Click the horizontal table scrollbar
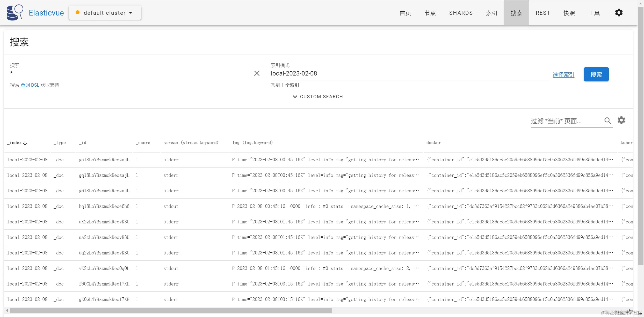This screenshot has height=317, width=644. tap(171, 310)
